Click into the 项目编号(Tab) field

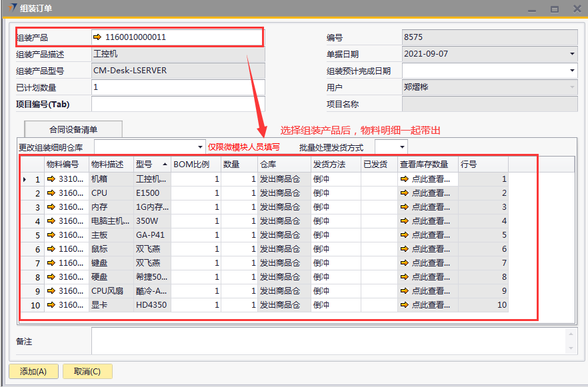(177, 104)
